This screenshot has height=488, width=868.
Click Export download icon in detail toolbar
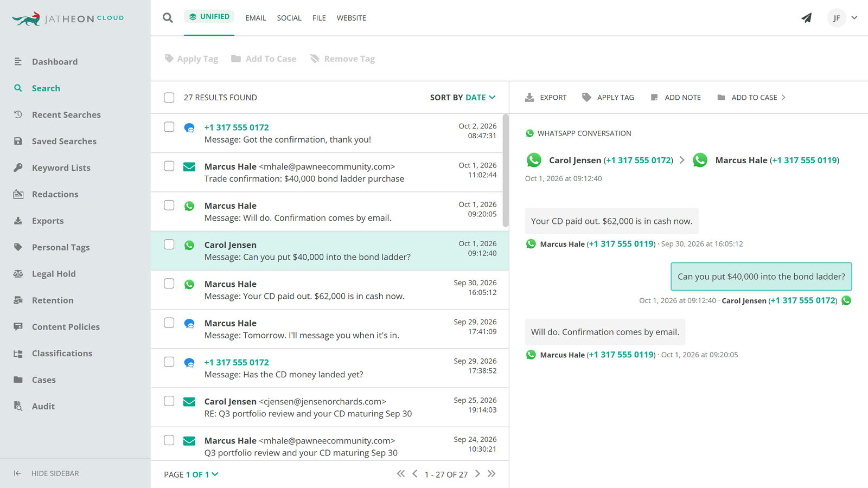529,98
